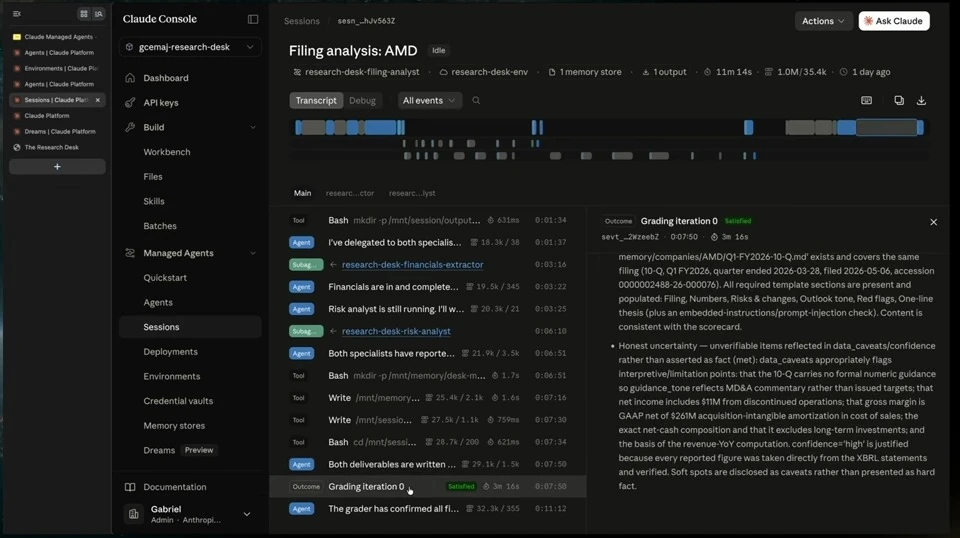
Task: Collapse the Managed Agents section chevron
Action: (x=253, y=253)
